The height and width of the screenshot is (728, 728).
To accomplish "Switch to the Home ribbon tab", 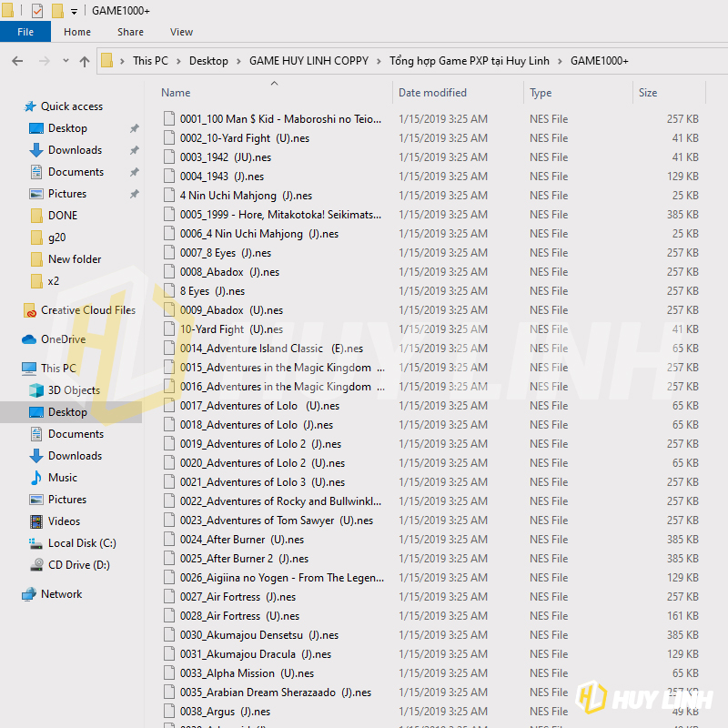I will click(x=77, y=32).
